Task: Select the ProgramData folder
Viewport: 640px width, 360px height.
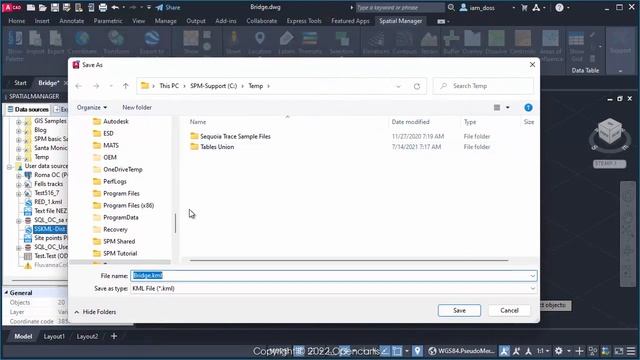Action: pos(116,218)
